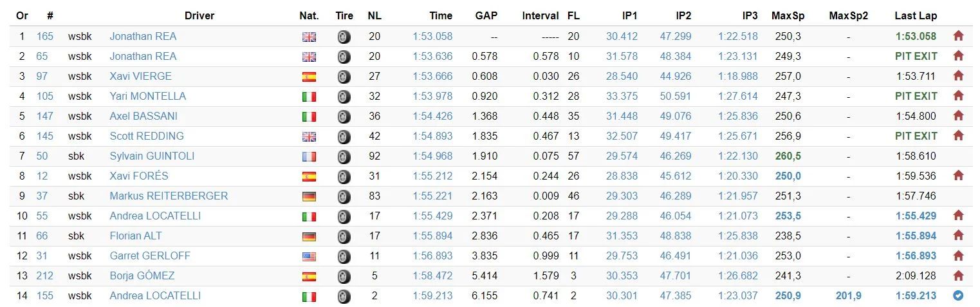This screenshot has height=307, width=980.
Task: Open lap time 1:53.666 of Xavi VIERGE
Action: 432,76
